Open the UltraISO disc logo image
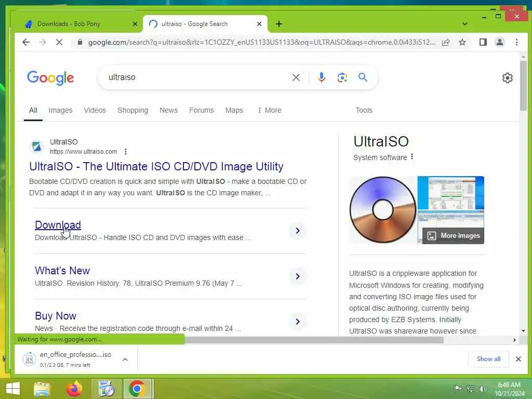 383,210
